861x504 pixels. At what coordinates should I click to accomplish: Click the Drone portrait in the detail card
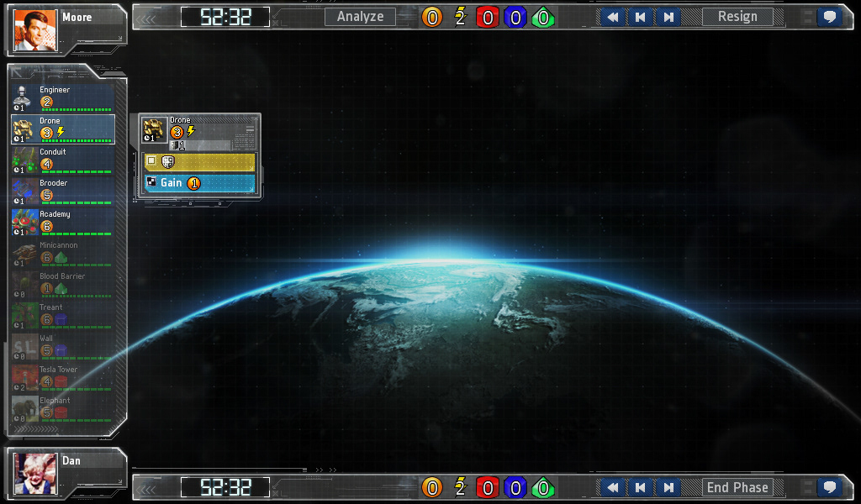coord(154,130)
